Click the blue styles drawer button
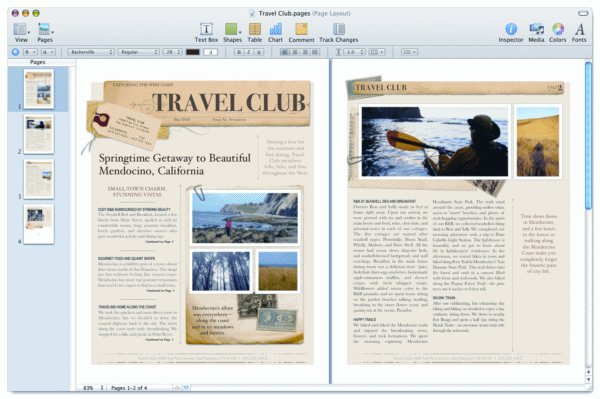Screen dimensions: 600x399 pos(15,52)
